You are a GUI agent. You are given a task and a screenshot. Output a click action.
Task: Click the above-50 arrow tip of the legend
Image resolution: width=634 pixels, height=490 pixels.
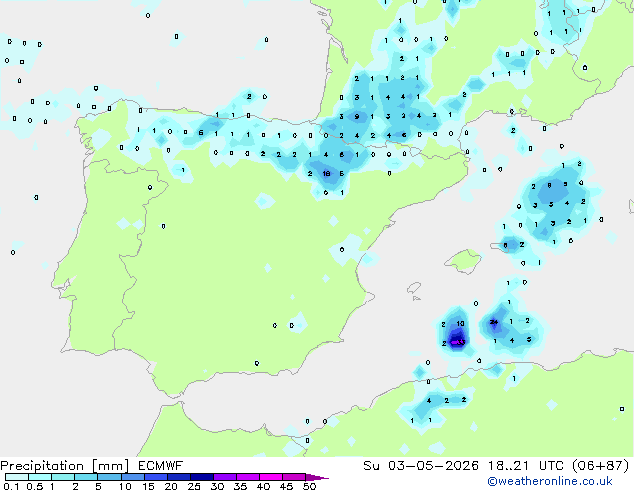[x=317, y=477]
